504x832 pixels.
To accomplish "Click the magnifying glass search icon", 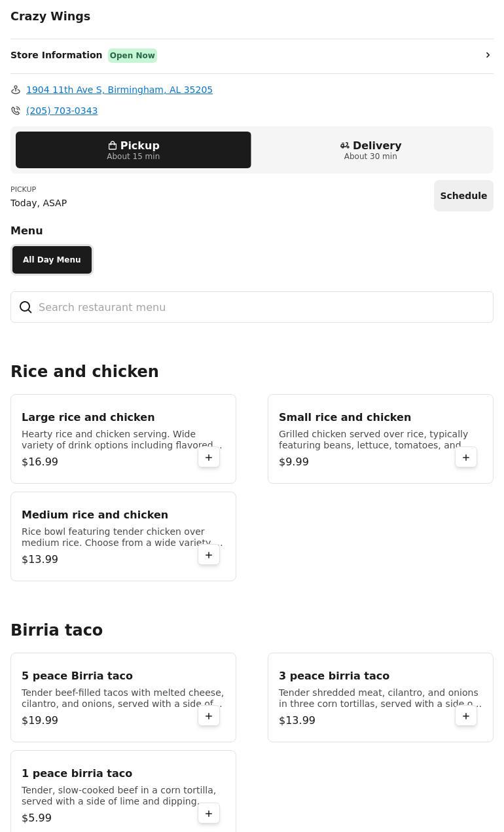I will [x=26, y=307].
